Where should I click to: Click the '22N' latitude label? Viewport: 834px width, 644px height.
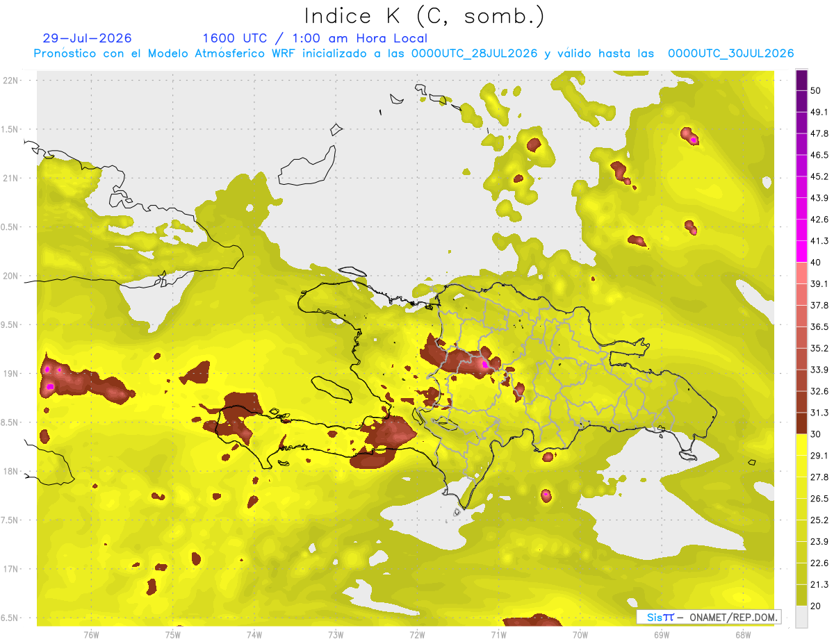point(12,81)
